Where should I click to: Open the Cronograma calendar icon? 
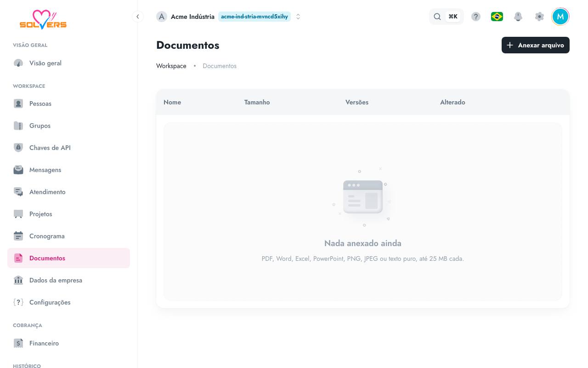(18, 236)
